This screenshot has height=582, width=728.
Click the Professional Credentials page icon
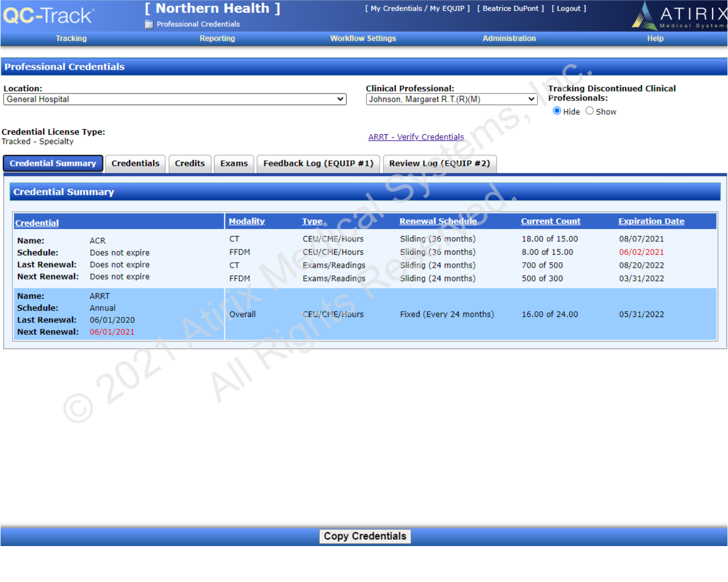pyautogui.click(x=149, y=24)
